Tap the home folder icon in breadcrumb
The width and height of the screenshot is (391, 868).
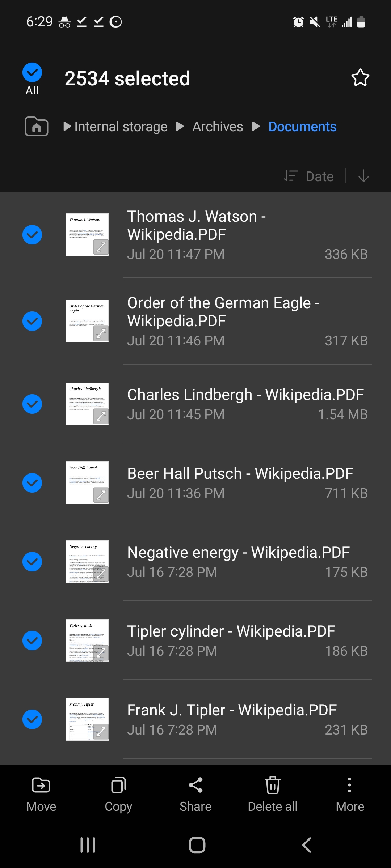[37, 127]
